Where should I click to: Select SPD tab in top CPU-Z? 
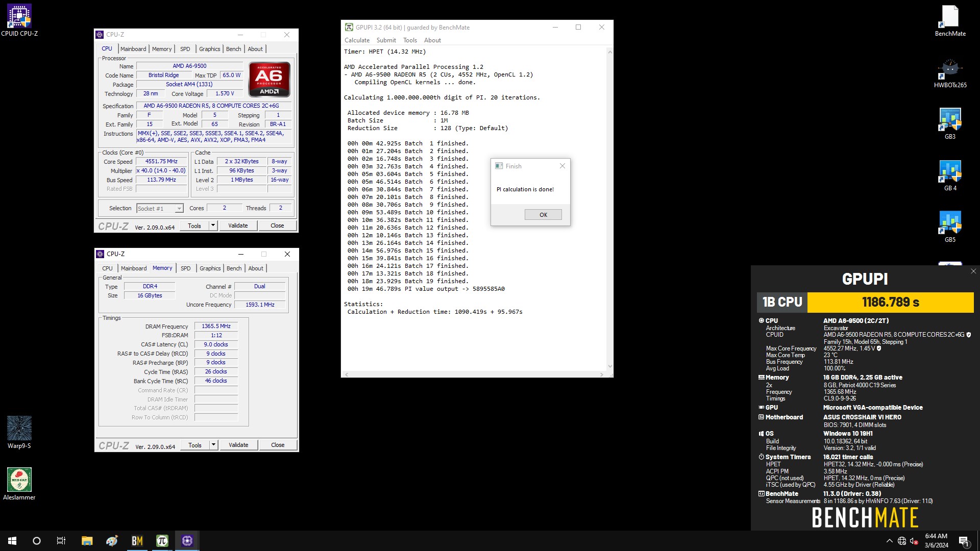pyautogui.click(x=185, y=49)
